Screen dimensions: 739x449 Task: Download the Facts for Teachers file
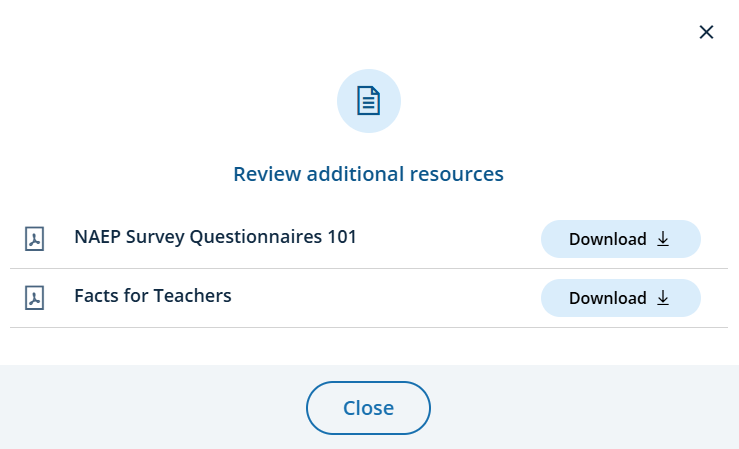(x=620, y=297)
